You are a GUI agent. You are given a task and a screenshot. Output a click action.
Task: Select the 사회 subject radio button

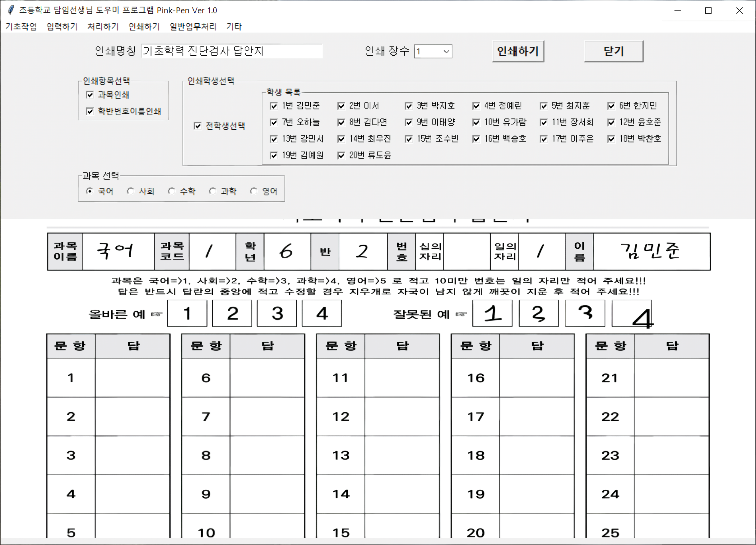click(130, 191)
